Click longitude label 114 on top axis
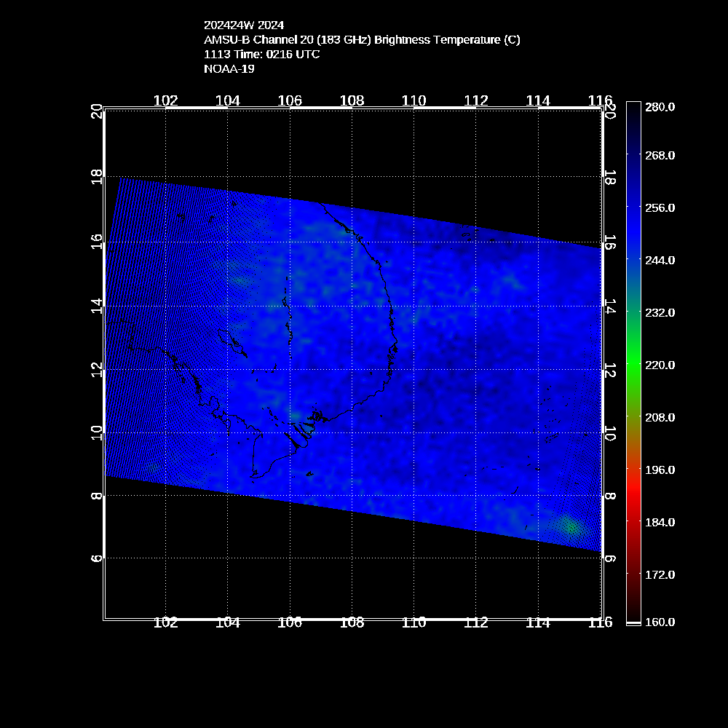Image resolution: width=728 pixels, height=728 pixels. [538, 100]
